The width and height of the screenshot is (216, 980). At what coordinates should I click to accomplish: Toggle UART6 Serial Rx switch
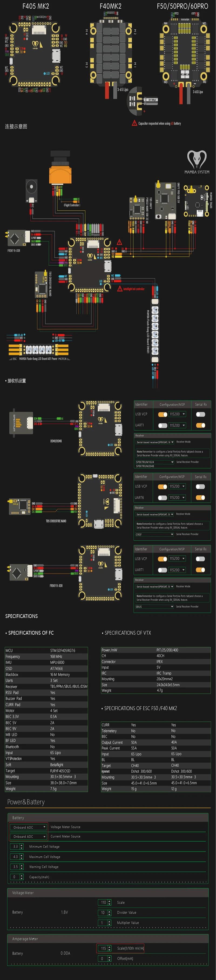coord(200,498)
